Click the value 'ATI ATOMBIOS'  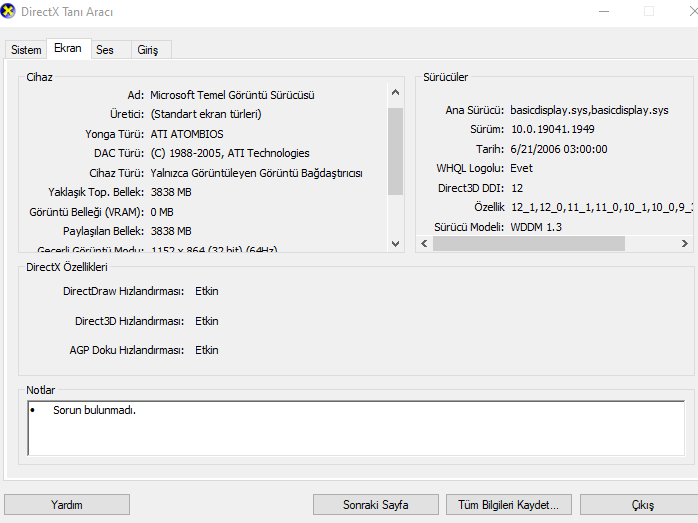pos(187,134)
